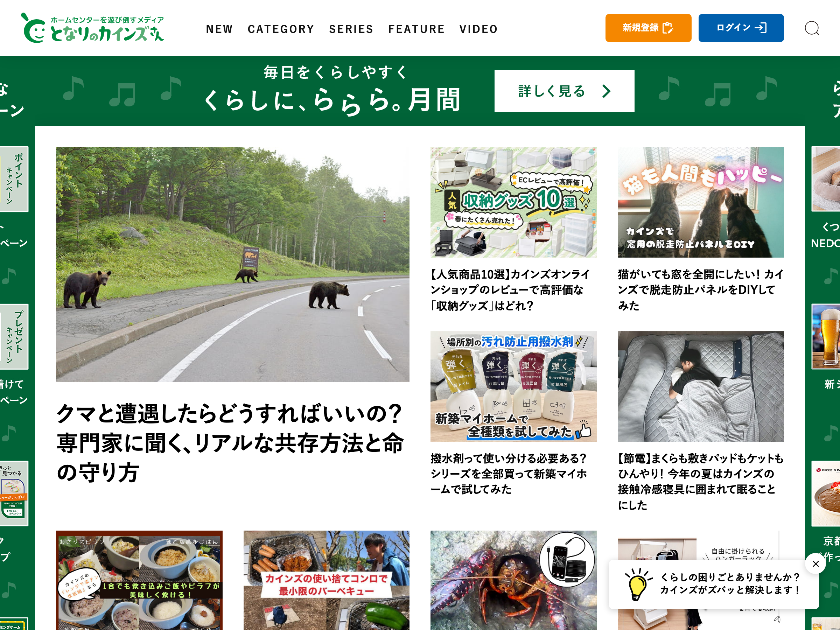This screenshot has width=840, height=630.
Task: Open the 【節電】まくらも敷きパッド article title
Action: point(701,482)
